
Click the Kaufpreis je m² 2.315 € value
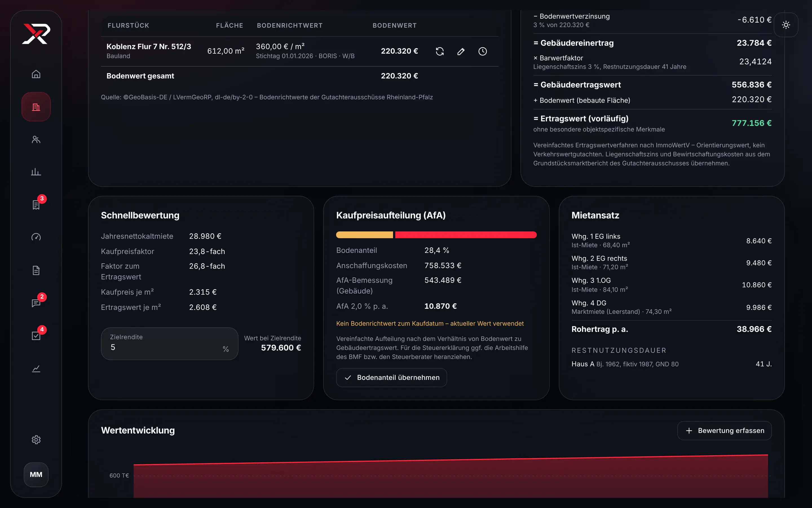[x=203, y=292]
